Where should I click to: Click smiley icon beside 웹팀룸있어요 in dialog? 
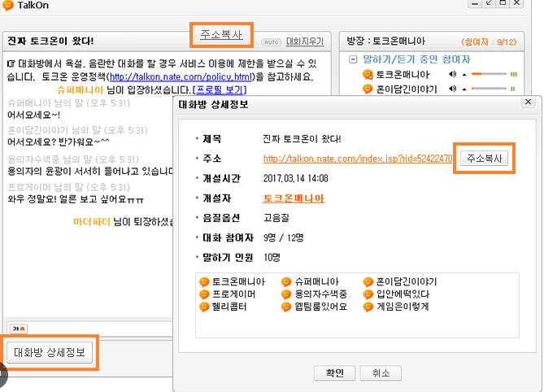pos(286,307)
